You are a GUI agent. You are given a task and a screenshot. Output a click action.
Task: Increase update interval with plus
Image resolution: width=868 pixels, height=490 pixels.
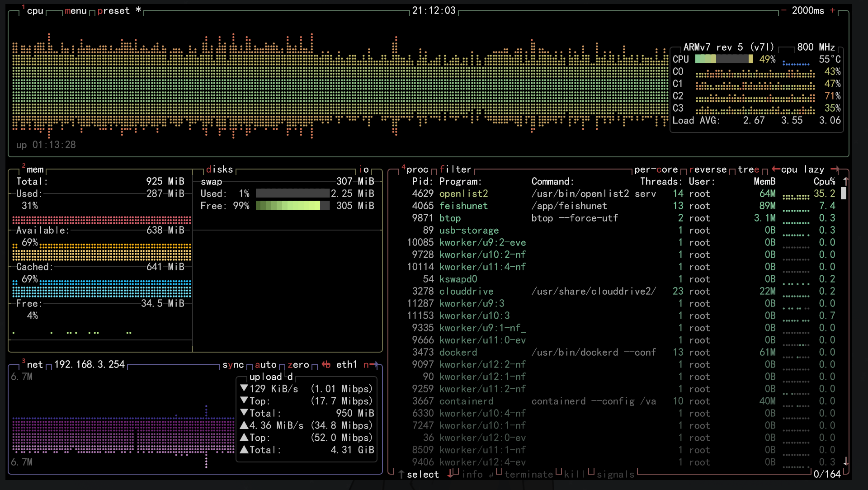(x=833, y=10)
